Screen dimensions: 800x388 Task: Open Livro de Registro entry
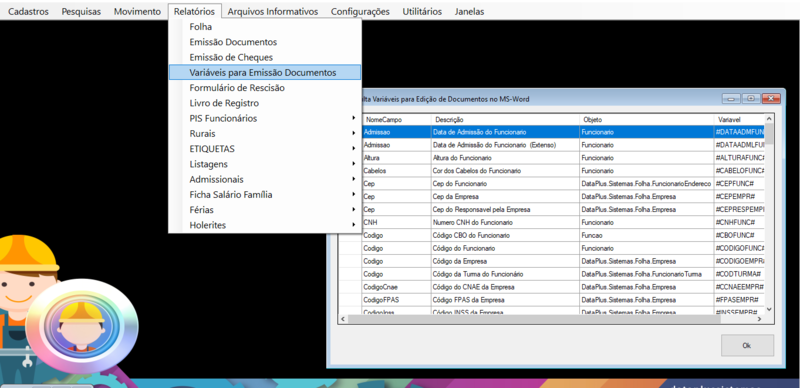[265, 103]
